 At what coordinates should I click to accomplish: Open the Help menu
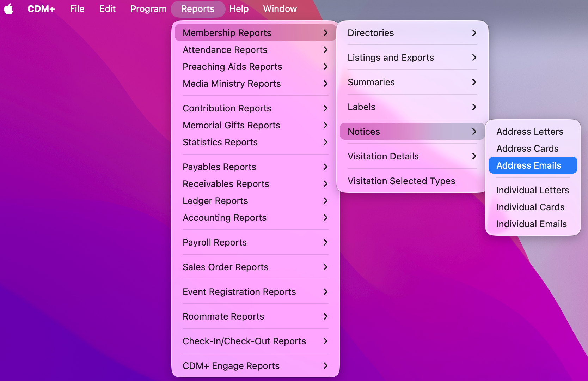click(x=239, y=9)
